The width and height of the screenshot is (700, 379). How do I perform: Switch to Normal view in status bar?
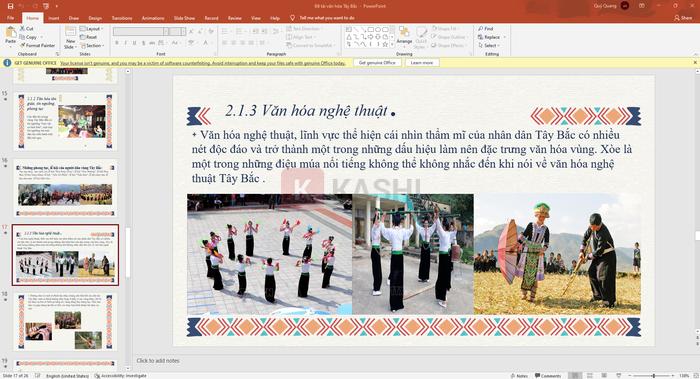[575, 376]
